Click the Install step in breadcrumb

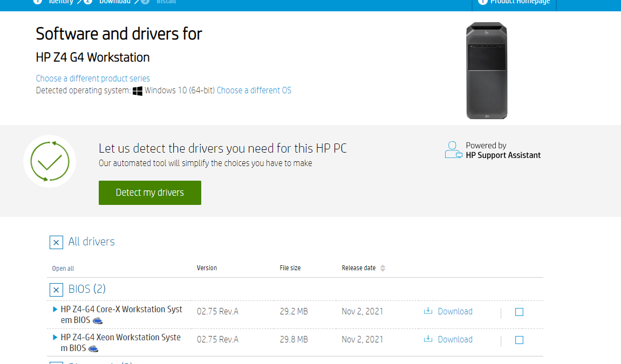click(x=159, y=2)
